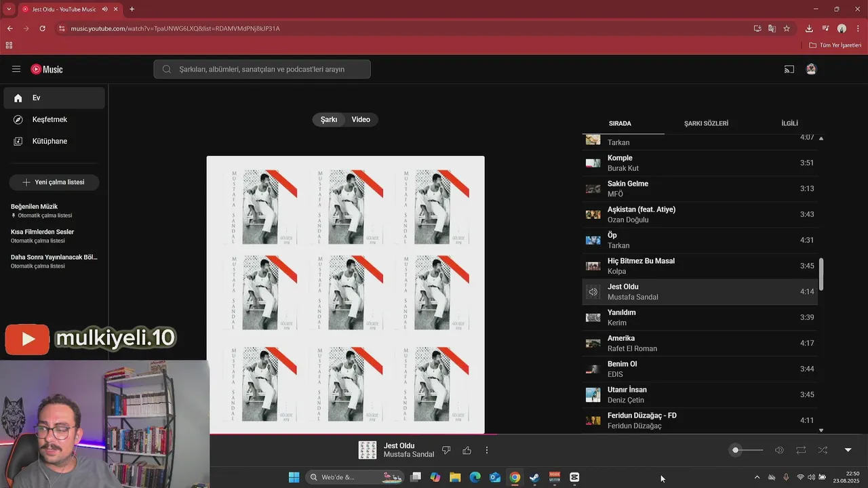Open Keşfetmek in sidebar
The height and width of the screenshot is (488, 868).
point(54,119)
